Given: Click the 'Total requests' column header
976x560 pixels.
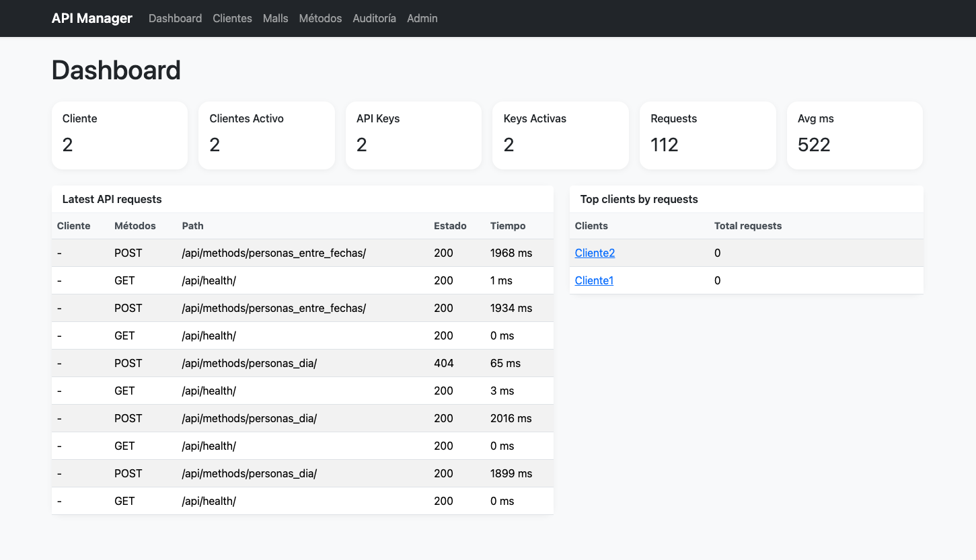Looking at the screenshot, I should [748, 226].
